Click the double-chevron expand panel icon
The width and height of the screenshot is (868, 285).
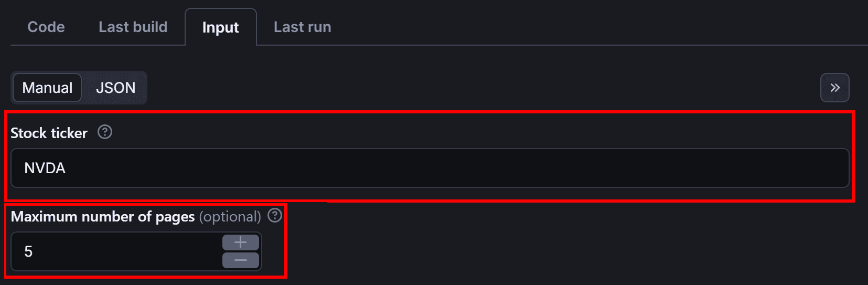click(x=835, y=88)
